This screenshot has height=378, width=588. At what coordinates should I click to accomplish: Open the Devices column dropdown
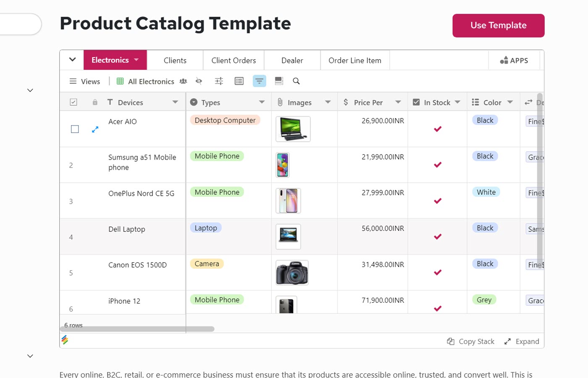pos(175,102)
